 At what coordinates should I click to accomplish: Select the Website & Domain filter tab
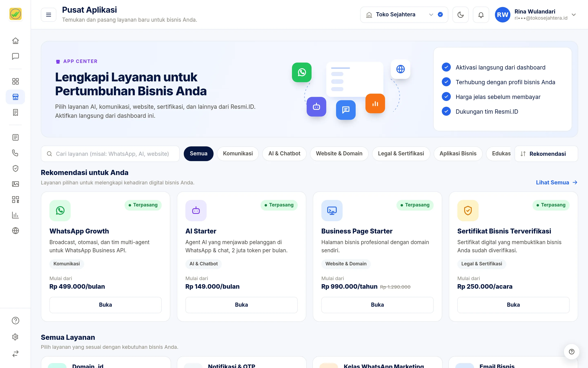point(339,154)
